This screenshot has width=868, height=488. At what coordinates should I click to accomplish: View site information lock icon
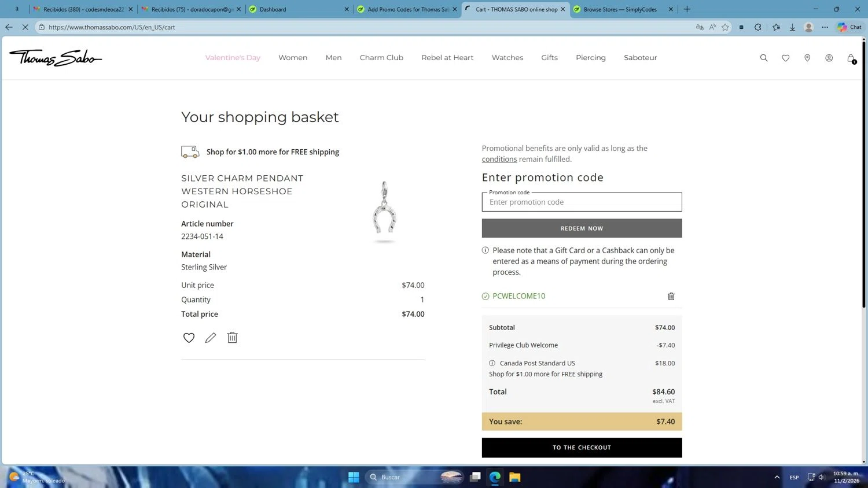[42, 27]
